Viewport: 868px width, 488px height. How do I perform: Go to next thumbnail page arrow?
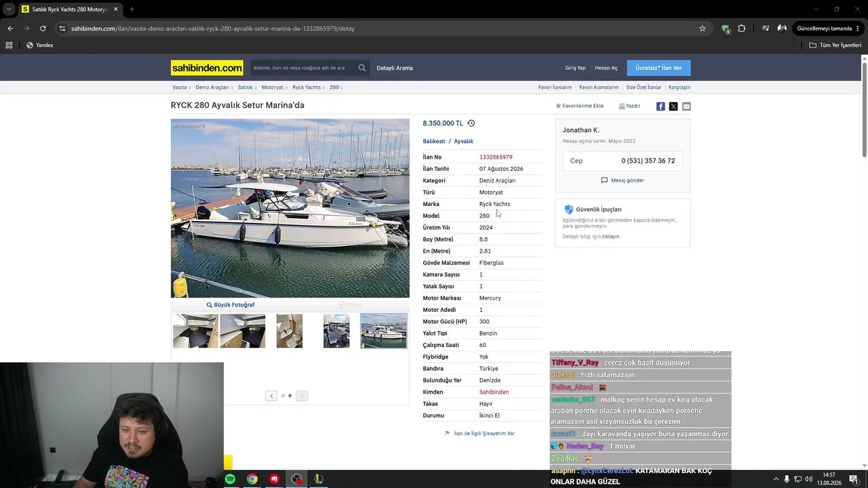point(302,396)
